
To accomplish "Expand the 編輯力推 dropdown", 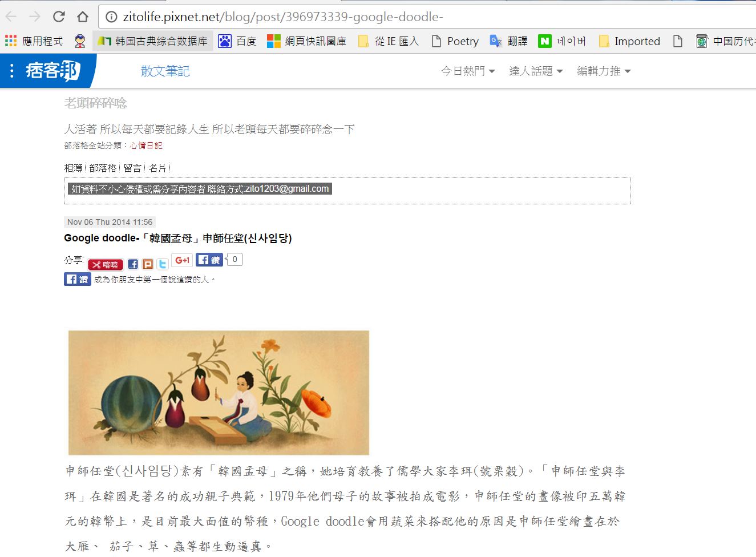I will 604,71.
